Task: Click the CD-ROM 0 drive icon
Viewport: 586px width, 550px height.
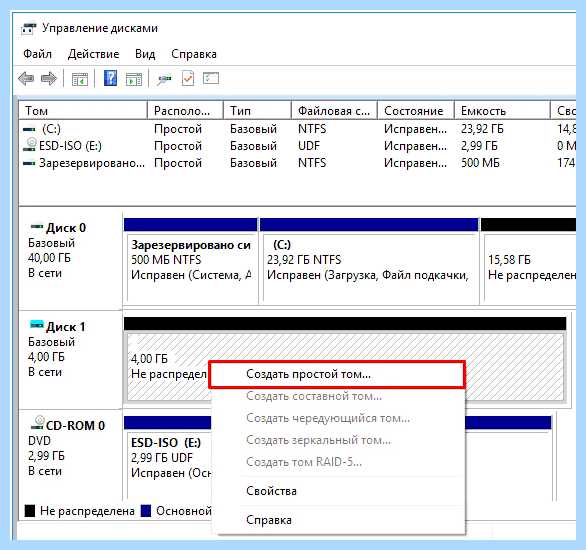Action: (37, 423)
